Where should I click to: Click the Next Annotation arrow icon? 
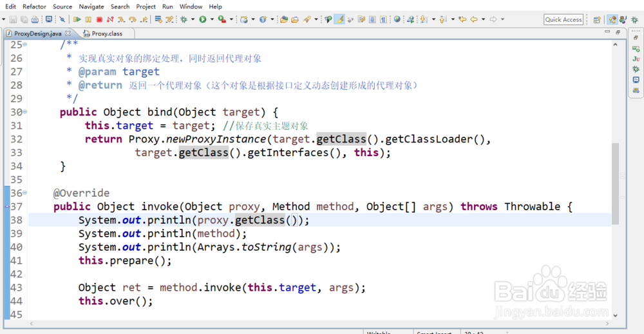click(424, 19)
